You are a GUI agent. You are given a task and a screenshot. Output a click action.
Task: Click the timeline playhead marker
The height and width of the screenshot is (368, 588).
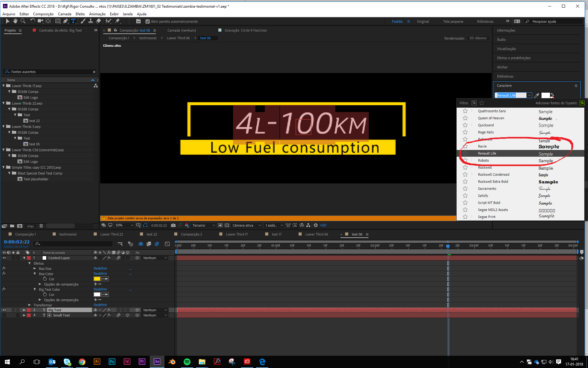tap(448, 246)
